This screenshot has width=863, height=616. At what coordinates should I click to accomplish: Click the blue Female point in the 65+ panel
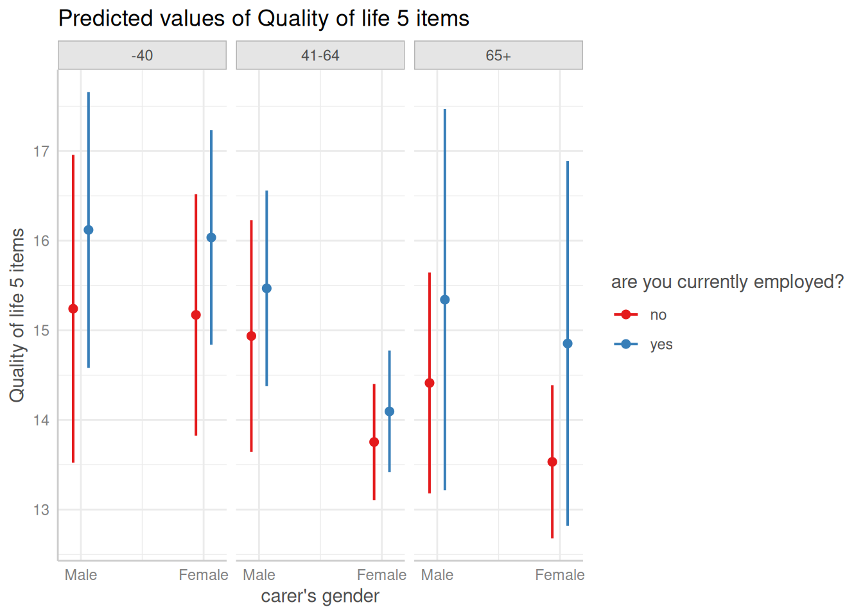(x=568, y=344)
